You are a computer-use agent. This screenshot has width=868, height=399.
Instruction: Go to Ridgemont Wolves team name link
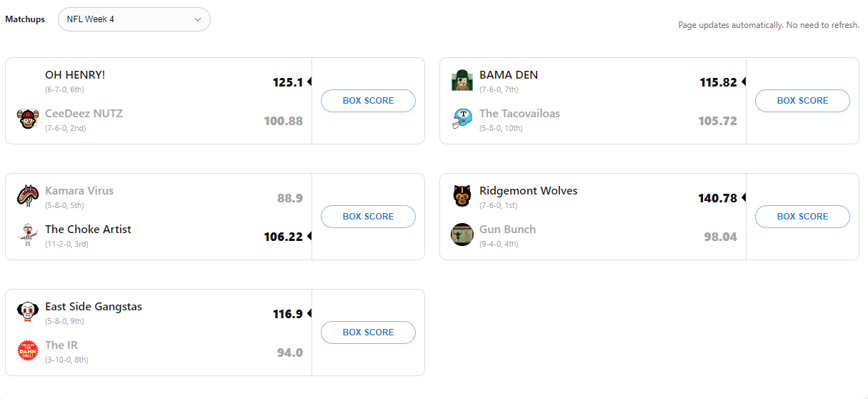(528, 191)
